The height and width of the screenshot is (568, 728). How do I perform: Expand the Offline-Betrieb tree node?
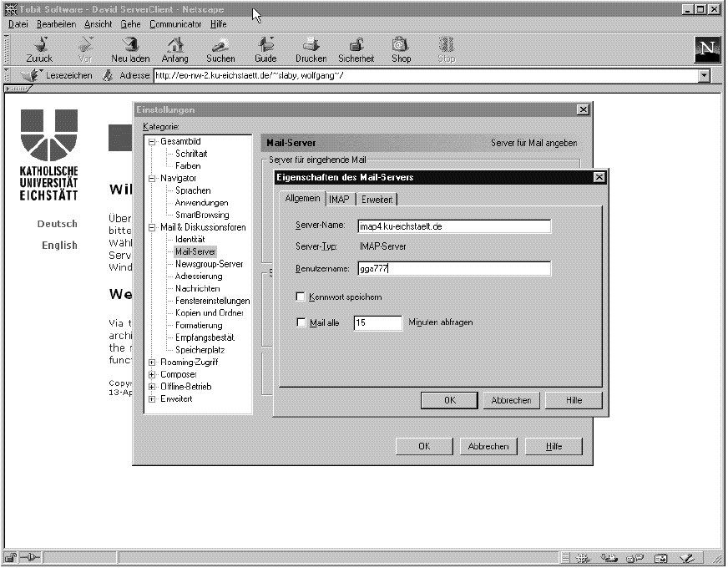(152, 387)
